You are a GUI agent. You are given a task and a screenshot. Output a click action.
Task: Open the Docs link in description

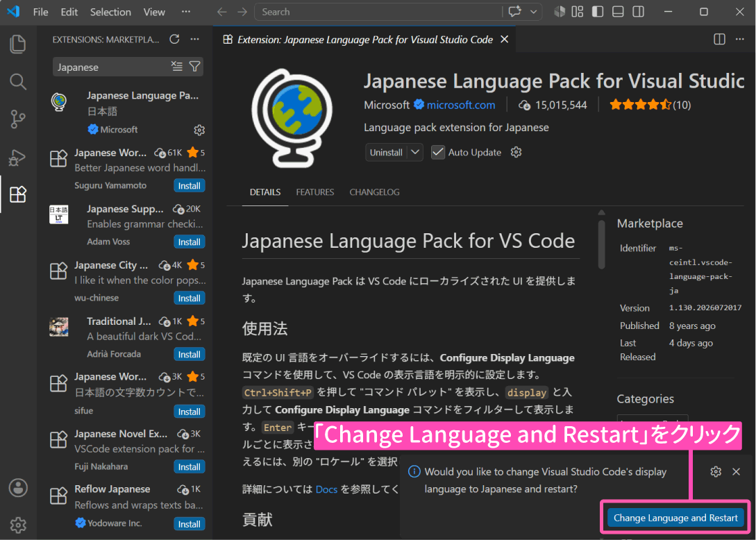(326, 489)
